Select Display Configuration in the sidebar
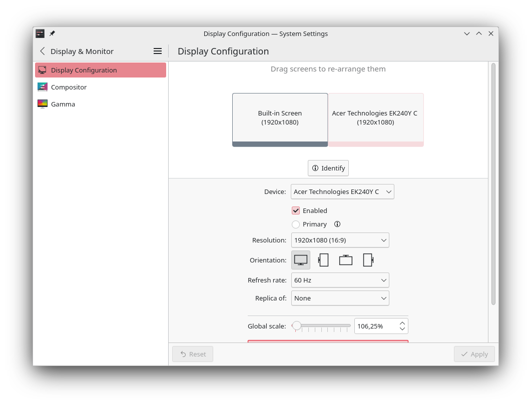 tap(101, 70)
